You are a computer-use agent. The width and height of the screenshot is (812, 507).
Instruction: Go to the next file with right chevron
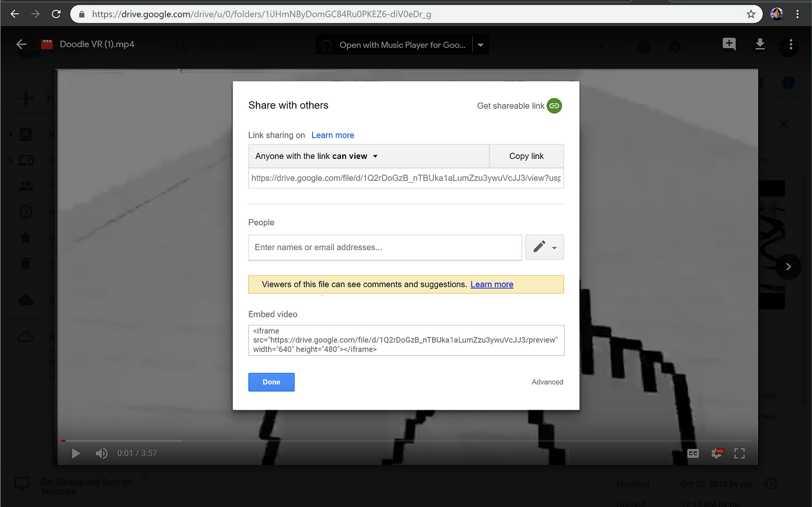[788, 267]
